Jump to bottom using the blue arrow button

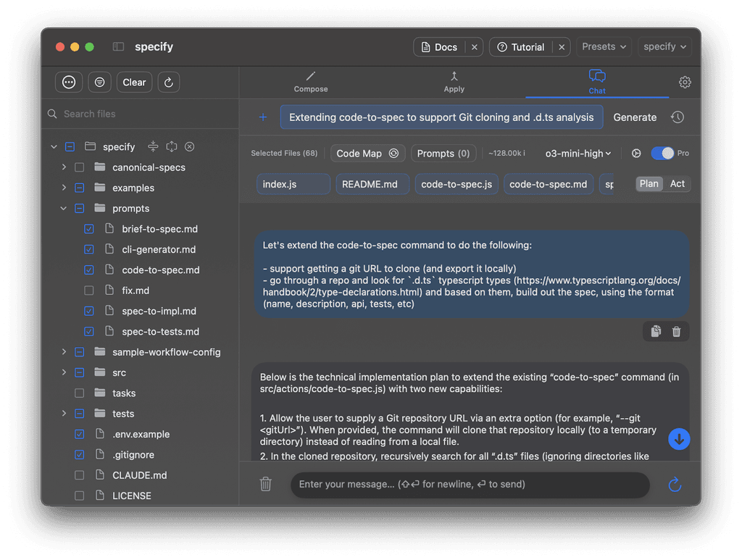679,439
